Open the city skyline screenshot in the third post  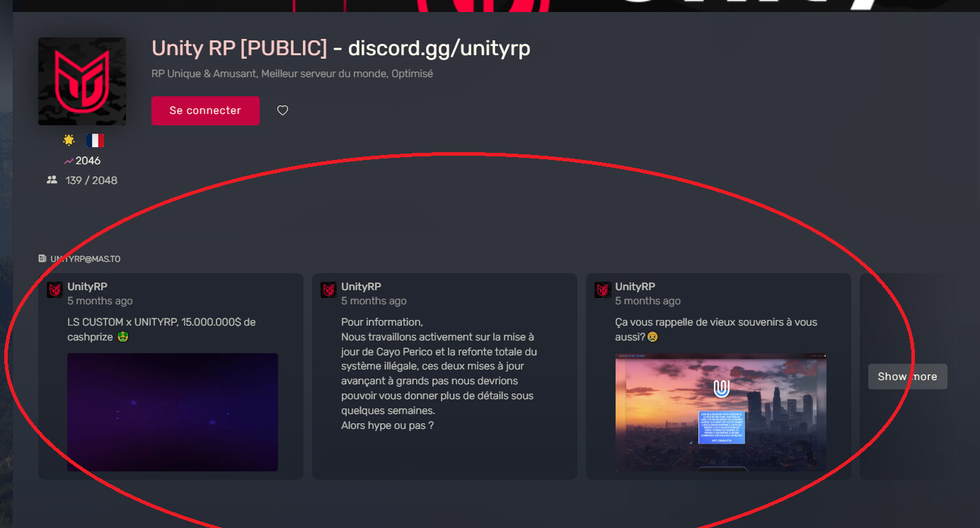click(x=721, y=412)
